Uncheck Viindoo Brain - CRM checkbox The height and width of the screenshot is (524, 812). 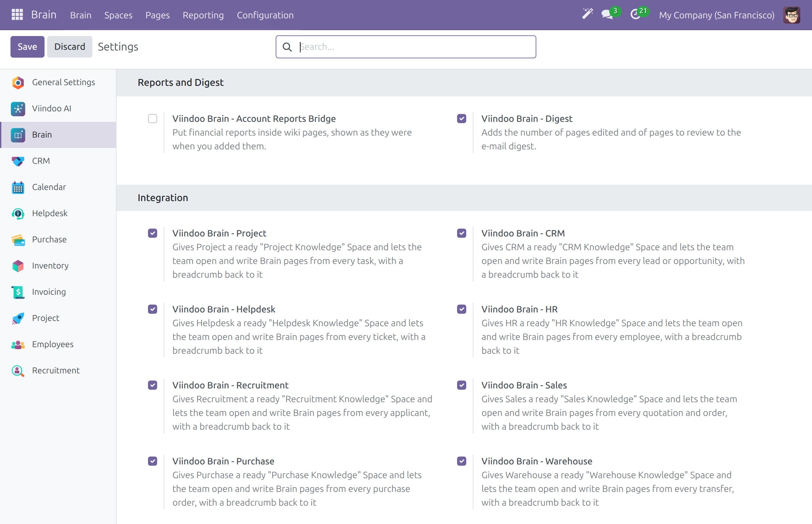tap(461, 233)
